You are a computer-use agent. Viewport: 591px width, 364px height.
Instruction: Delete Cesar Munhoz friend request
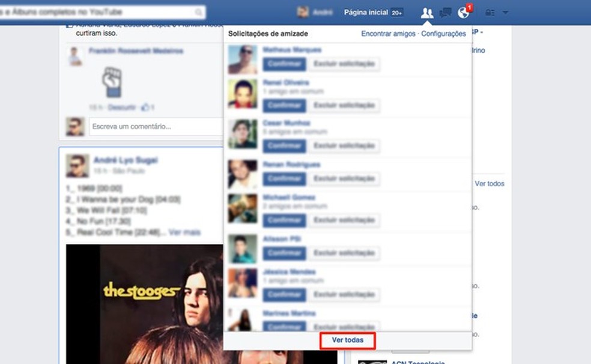pos(344,145)
